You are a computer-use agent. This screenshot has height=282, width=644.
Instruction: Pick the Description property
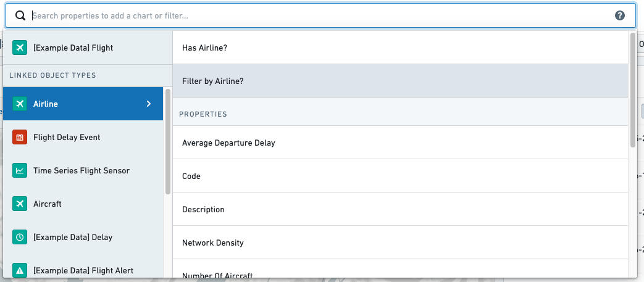[401, 209]
